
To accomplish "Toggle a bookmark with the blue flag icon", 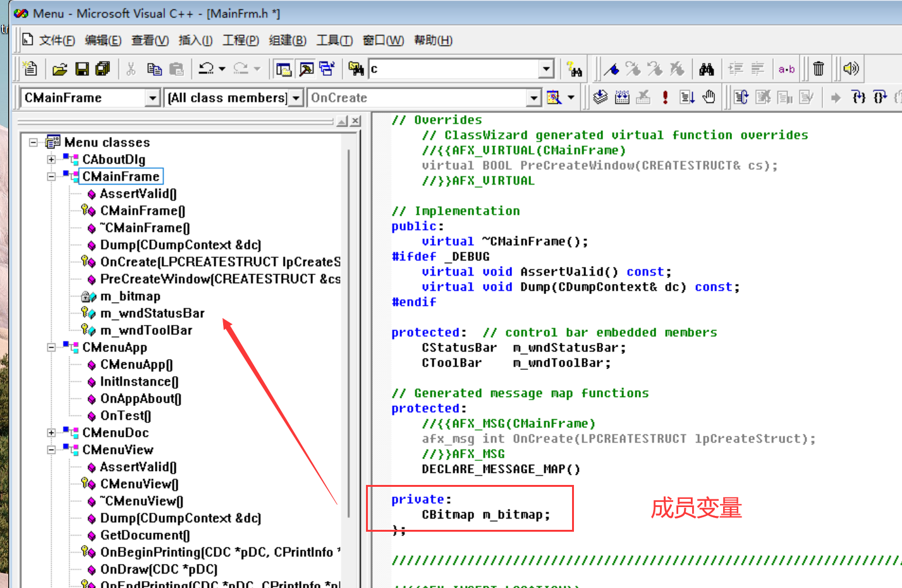I will 611,69.
